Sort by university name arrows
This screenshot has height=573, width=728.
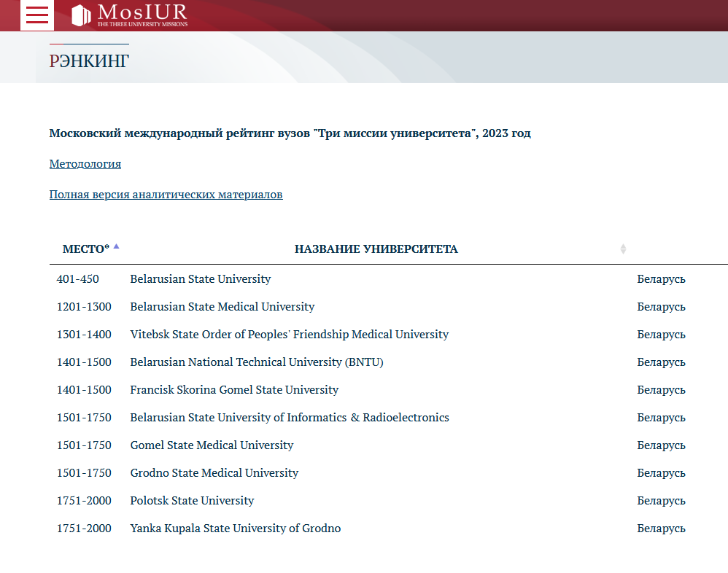[623, 249]
